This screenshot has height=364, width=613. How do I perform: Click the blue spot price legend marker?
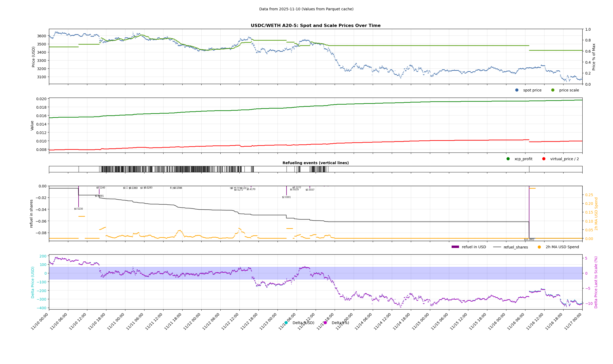click(517, 90)
